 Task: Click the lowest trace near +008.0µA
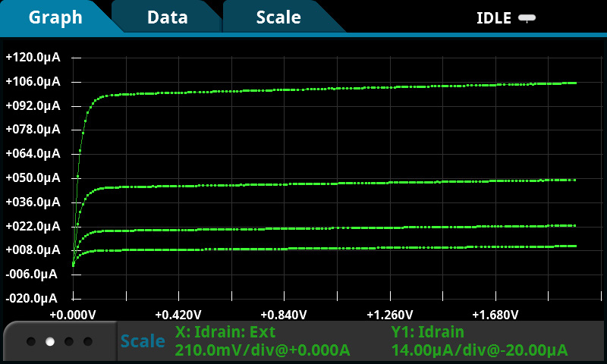(341, 248)
